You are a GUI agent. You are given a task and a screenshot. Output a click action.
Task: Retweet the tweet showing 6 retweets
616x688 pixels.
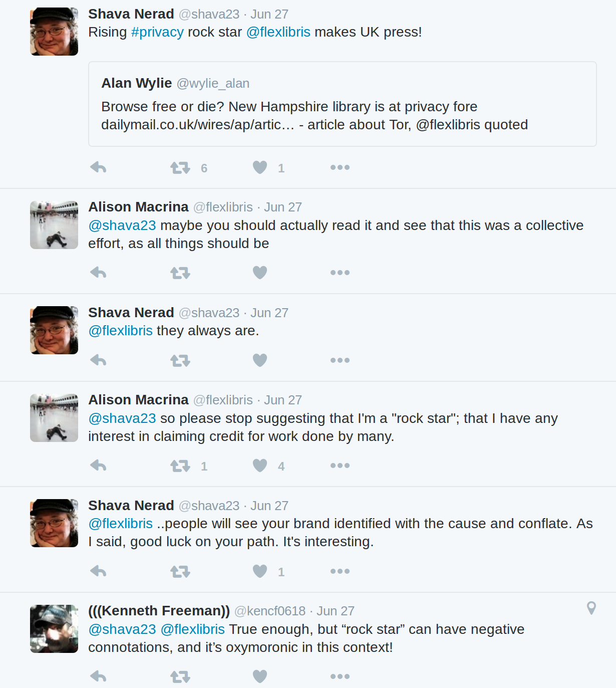click(x=180, y=167)
